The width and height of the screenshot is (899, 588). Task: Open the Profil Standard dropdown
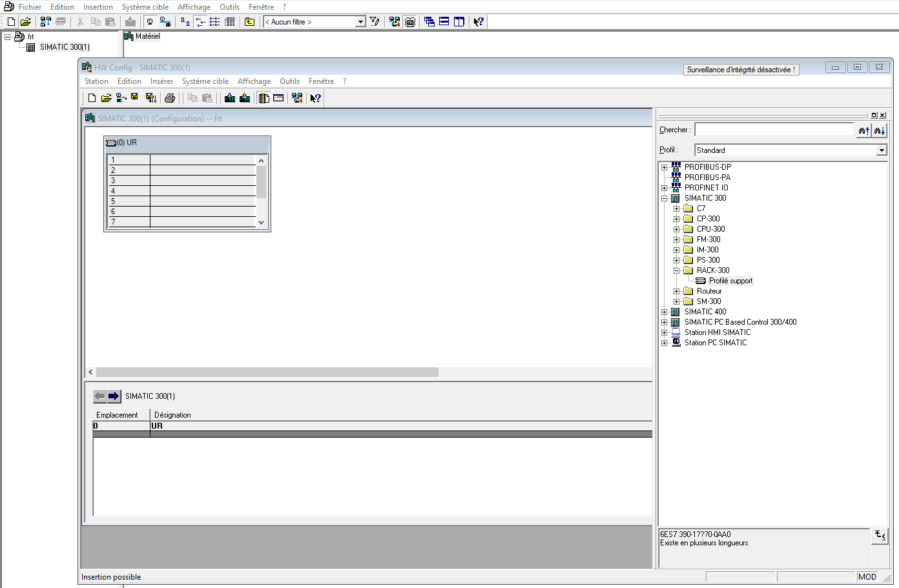882,150
